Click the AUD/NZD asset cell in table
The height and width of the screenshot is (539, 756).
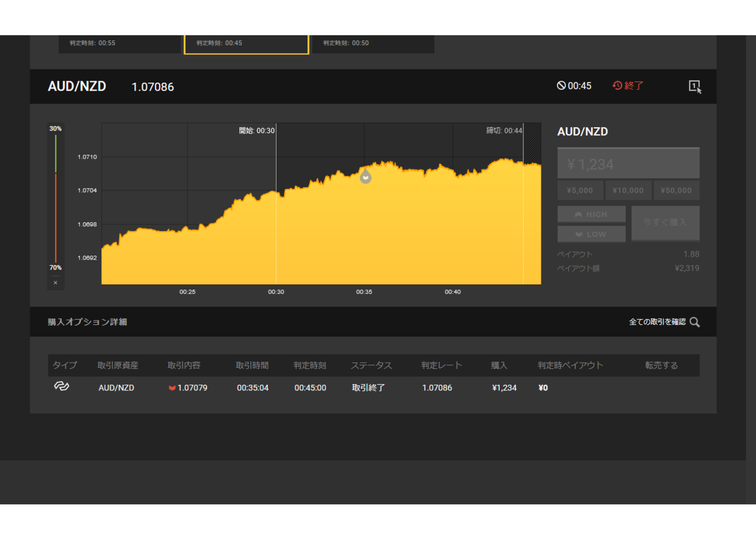click(117, 388)
